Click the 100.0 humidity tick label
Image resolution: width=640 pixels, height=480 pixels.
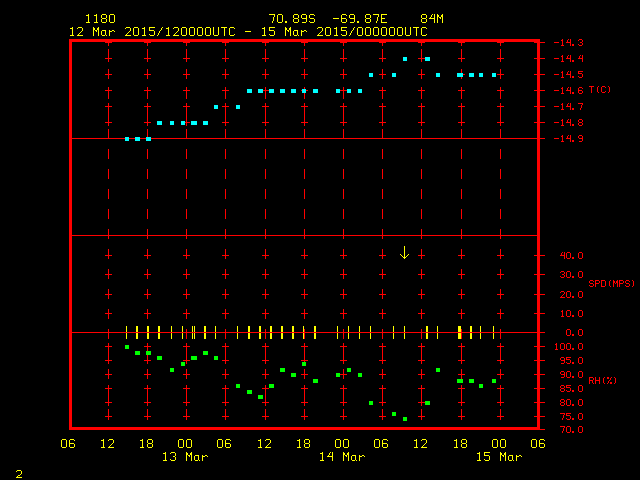coord(570,347)
